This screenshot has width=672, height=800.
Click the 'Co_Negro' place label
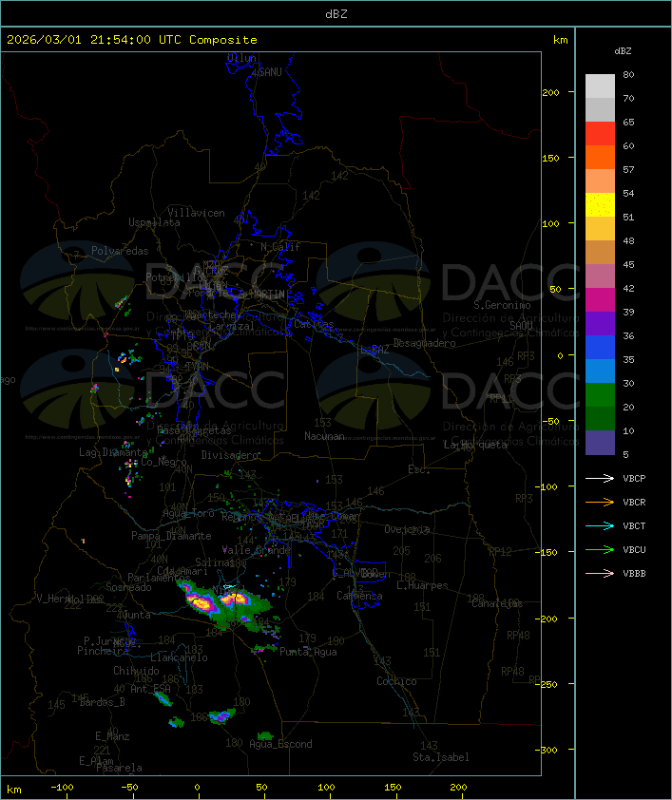click(163, 462)
